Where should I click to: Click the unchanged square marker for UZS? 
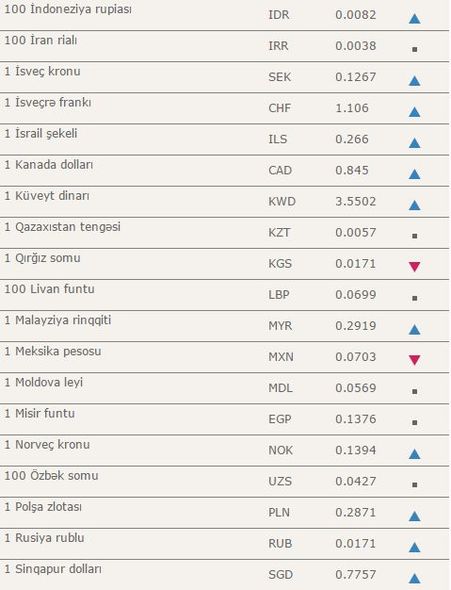415,485
